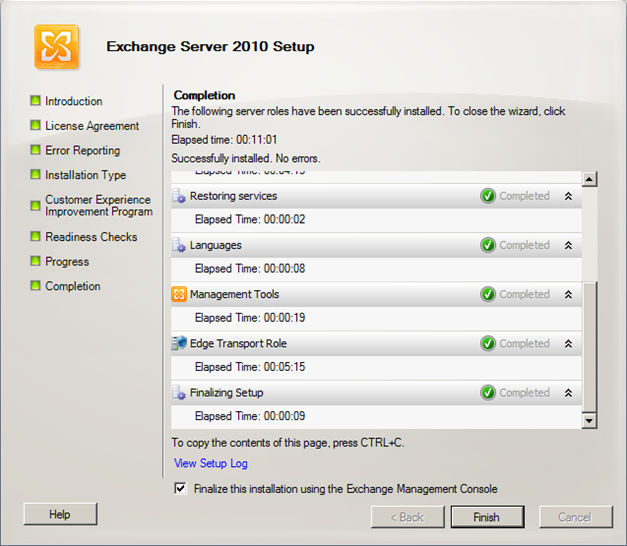627x546 pixels.
Task: Click the Customer Experience Improvement Program label
Action: point(99,206)
